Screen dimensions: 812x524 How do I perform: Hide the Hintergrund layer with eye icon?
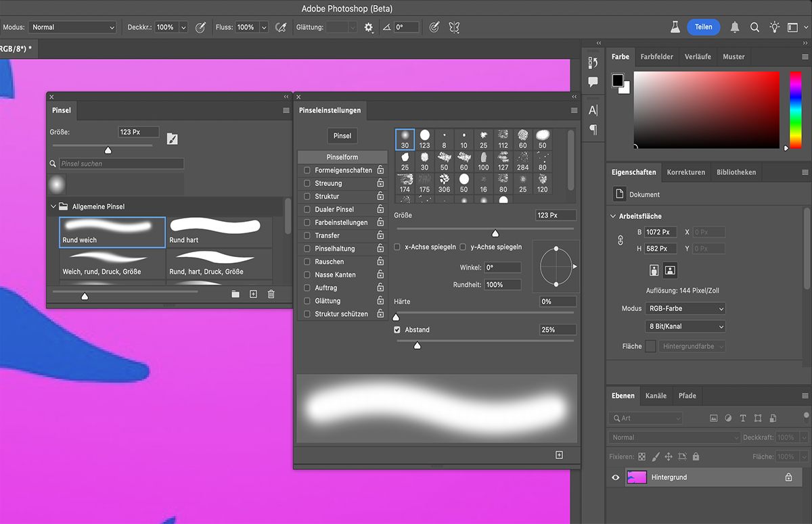[x=616, y=477]
